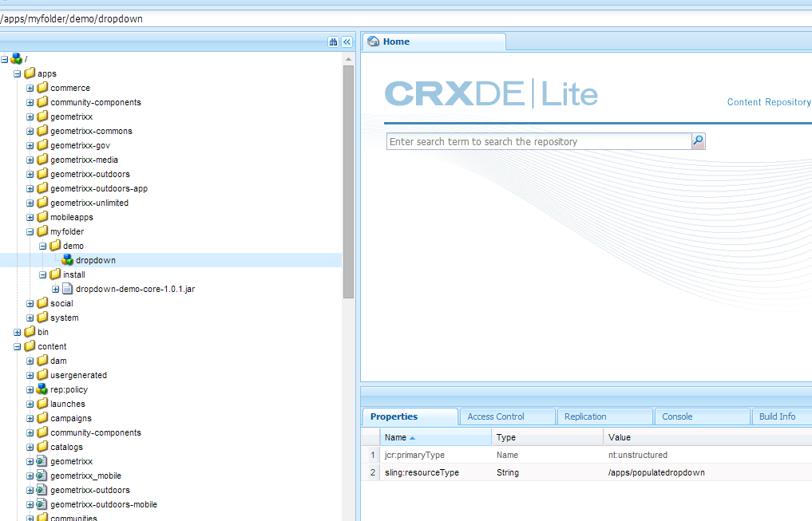This screenshot has width=812, height=521.
Task: Select community-components under content
Action: pyautogui.click(x=96, y=432)
